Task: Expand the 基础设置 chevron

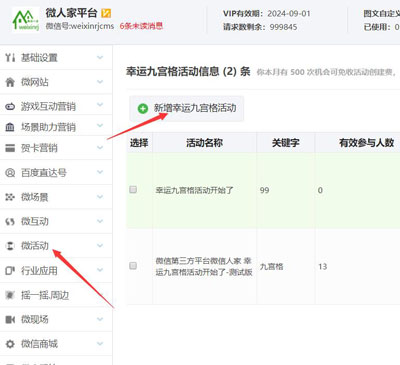Action: click(100, 58)
